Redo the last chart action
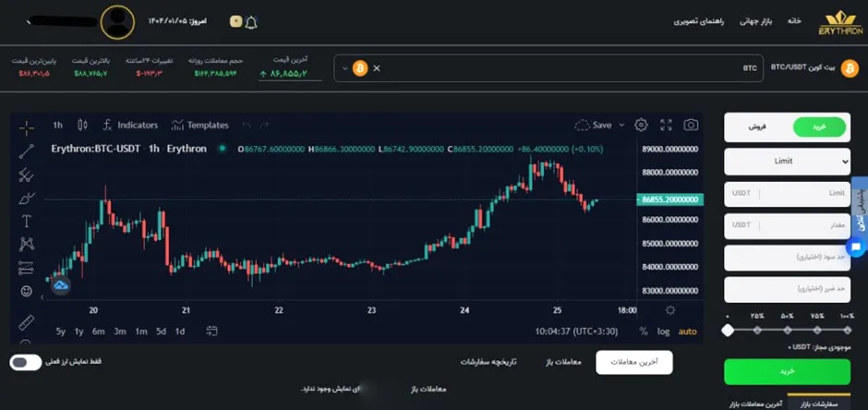The height and width of the screenshot is (410, 868). tap(265, 125)
